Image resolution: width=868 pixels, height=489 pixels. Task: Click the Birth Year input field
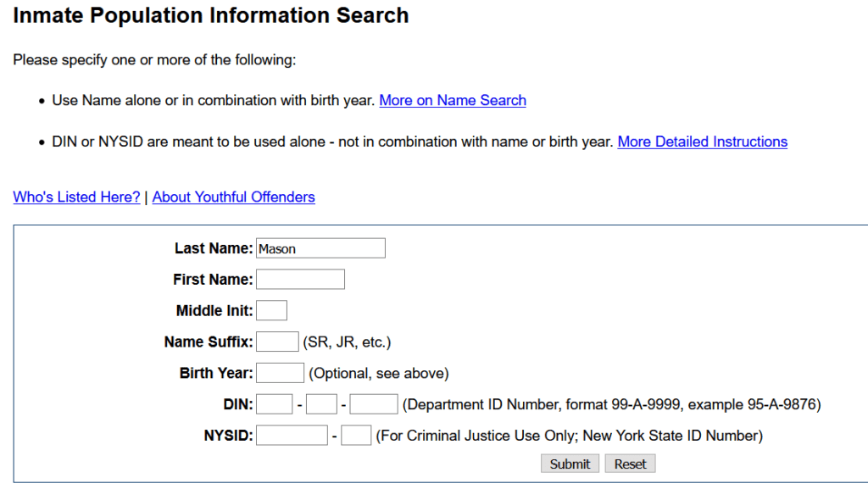click(280, 372)
